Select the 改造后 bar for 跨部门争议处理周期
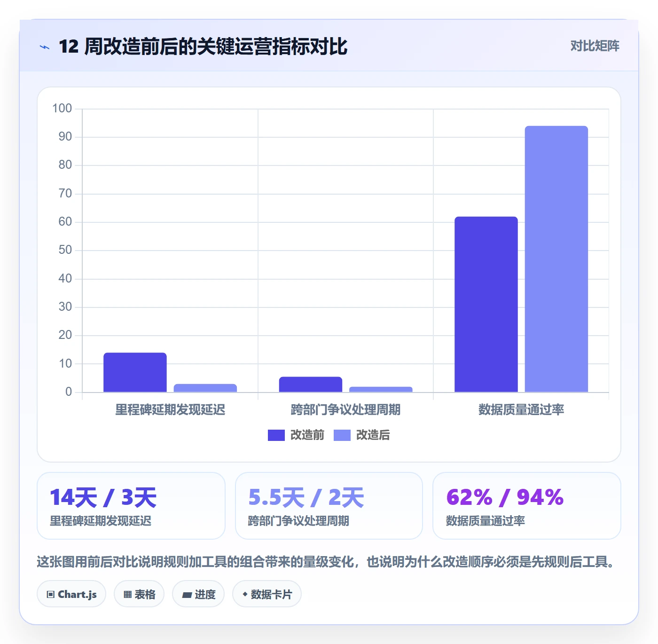The width and height of the screenshot is (658, 644). coord(381,389)
